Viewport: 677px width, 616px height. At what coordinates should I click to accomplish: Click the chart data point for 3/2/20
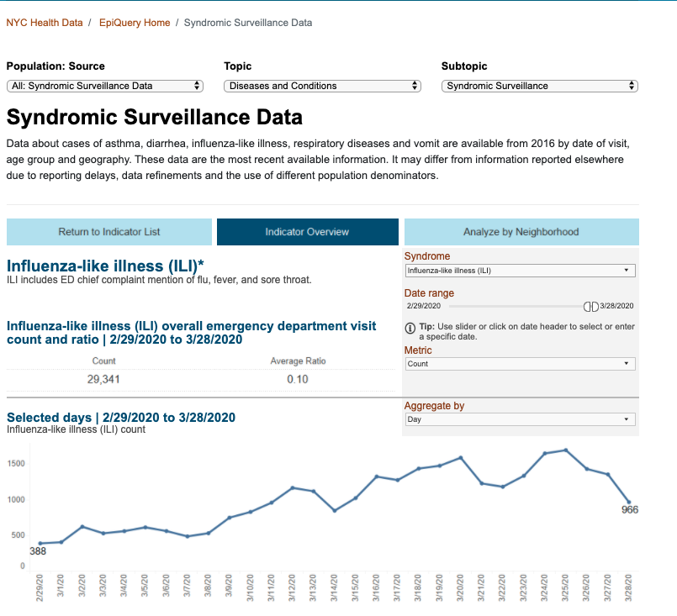tap(82, 527)
